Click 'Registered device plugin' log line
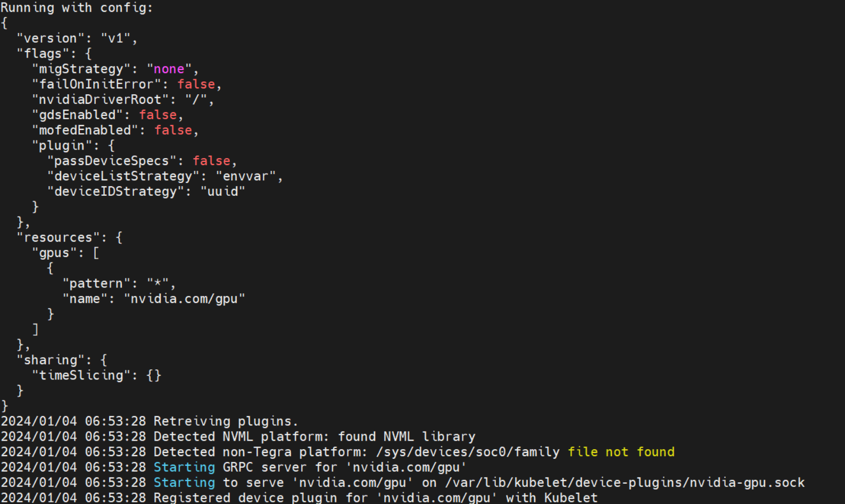 point(299,498)
